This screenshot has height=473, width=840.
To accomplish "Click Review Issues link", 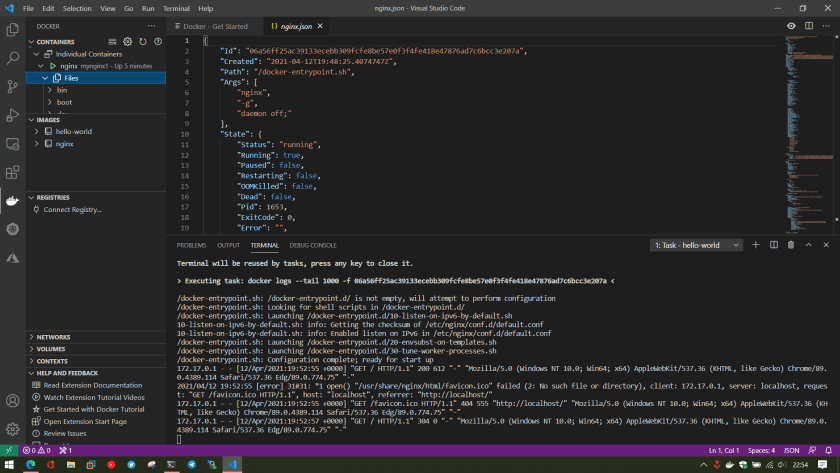I will click(x=65, y=433).
